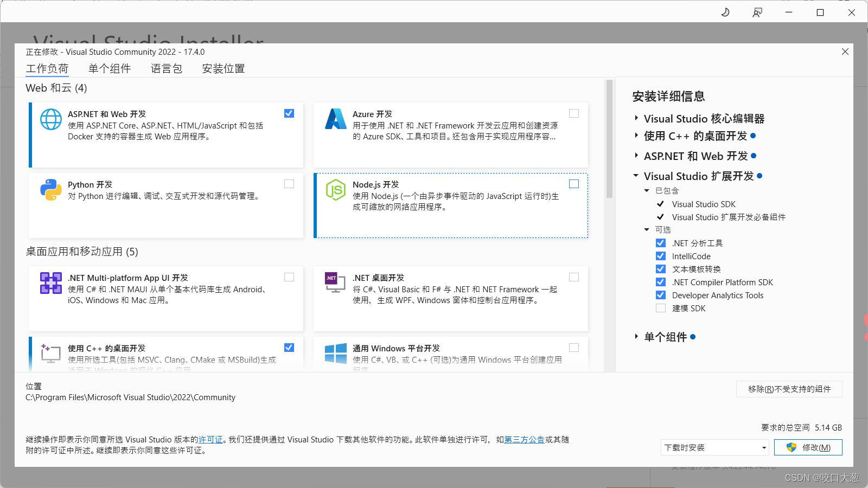The height and width of the screenshot is (488, 868).
Task: Collapse the 已包含 section
Action: (x=647, y=191)
